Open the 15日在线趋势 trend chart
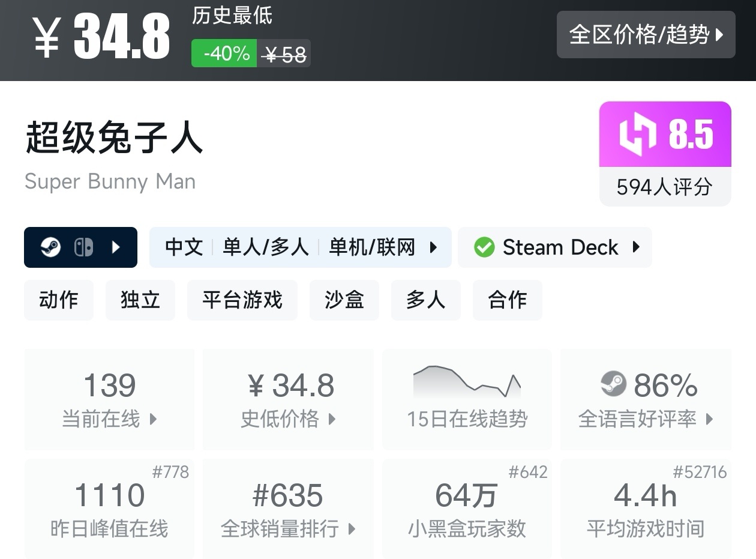 pos(467,399)
